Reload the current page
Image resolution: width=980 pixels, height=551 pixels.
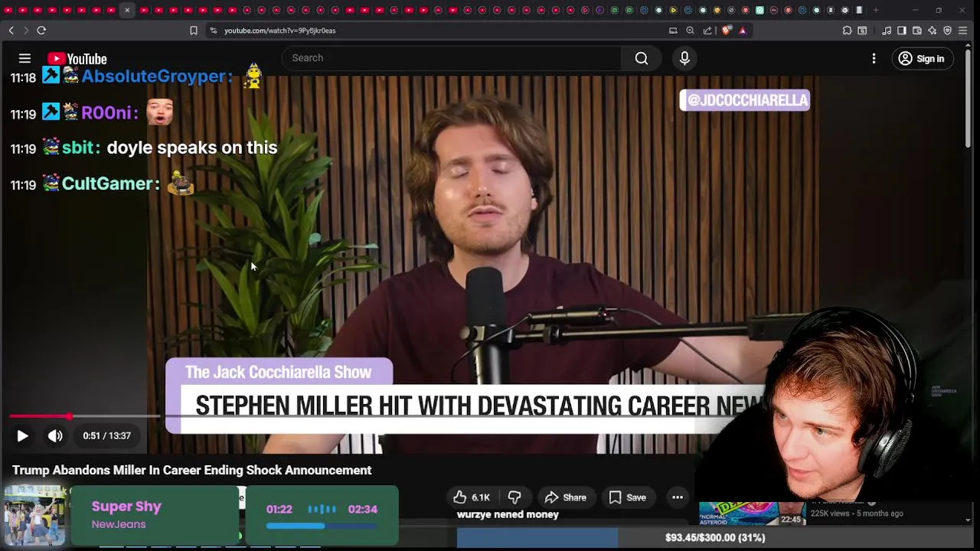(41, 31)
